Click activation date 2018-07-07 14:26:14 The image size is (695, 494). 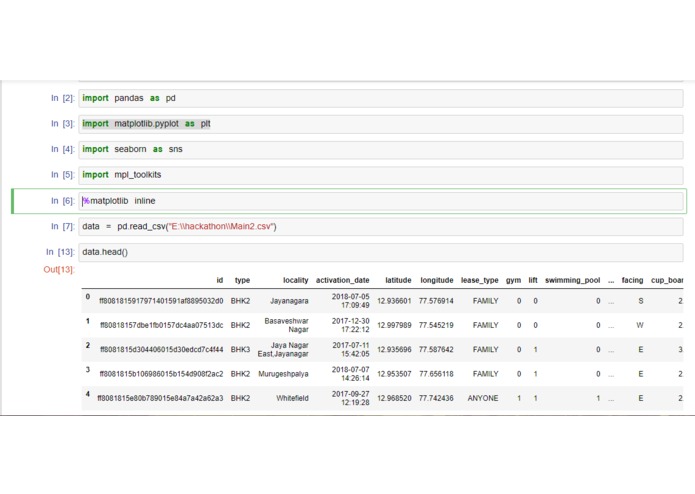(x=351, y=374)
